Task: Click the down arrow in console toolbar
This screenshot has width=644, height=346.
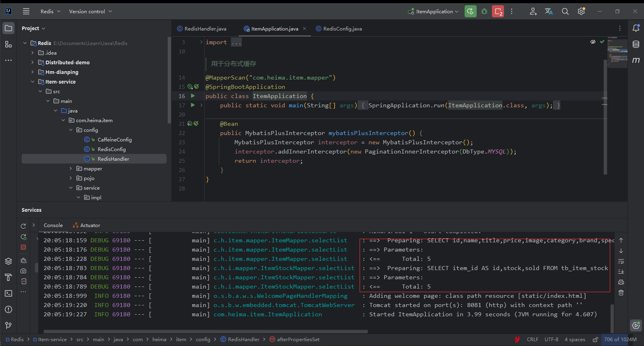Action: (621, 251)
